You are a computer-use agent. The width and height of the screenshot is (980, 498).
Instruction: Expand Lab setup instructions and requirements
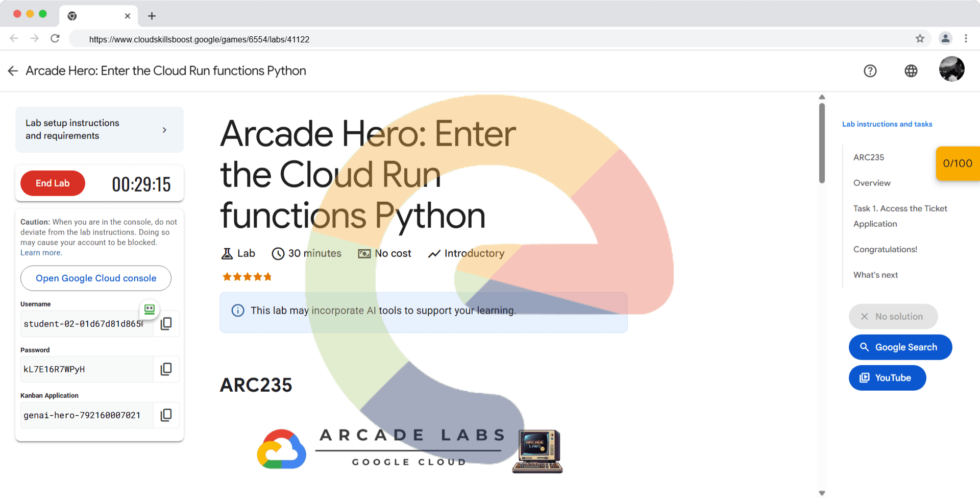tap(99, 130)
